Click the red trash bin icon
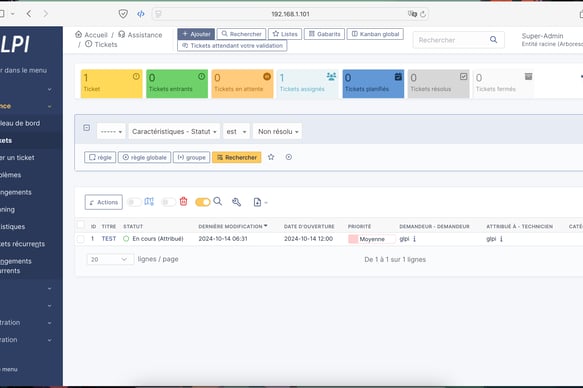 tap(183, 201)
